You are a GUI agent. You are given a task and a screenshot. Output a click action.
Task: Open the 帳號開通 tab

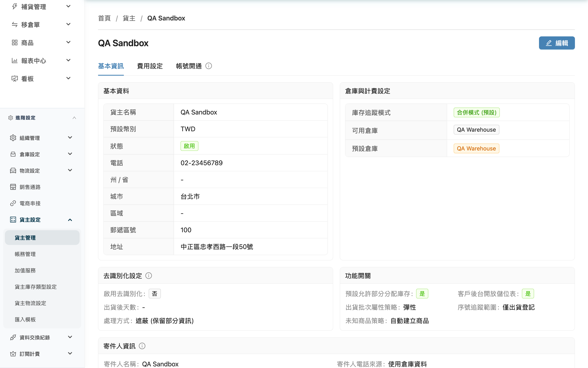click(189, 66)
